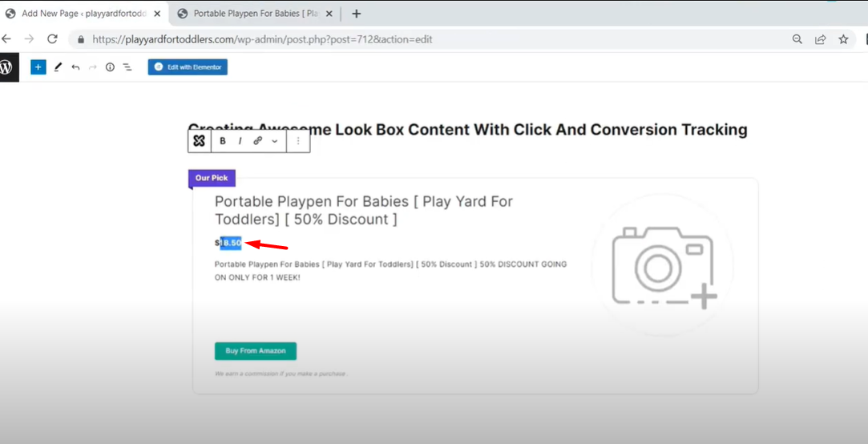Screen dimensions: 868x444
Task: Select the pencil Tools icon
Action: (58, 67)
